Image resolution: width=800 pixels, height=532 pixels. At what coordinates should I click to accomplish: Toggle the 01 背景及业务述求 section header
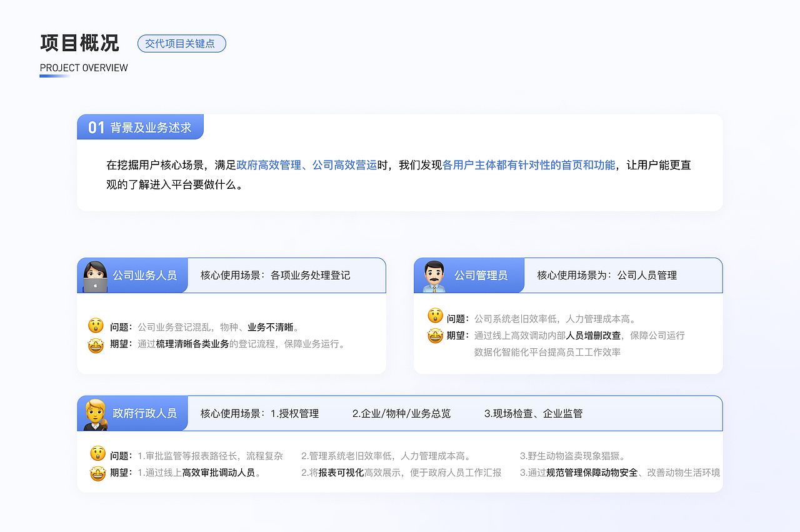tap(140, 126)
